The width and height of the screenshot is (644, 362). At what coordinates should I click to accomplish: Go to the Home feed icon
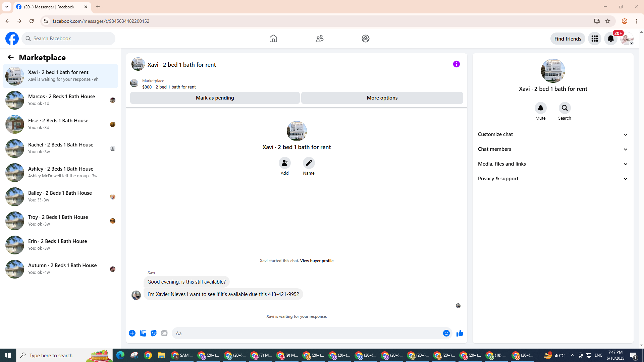(x=273, y=39)
